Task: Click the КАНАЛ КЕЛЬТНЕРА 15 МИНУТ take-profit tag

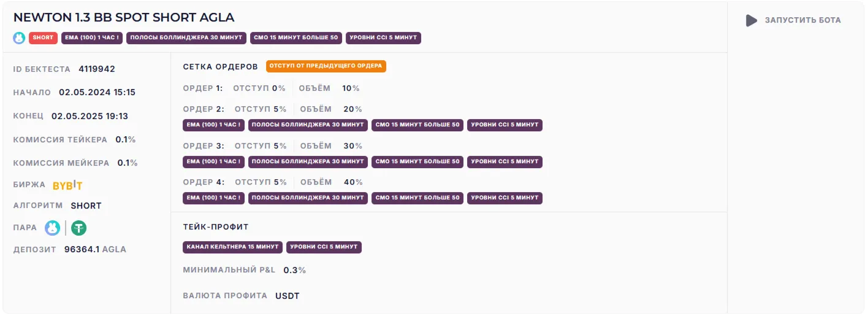Action: point(232,247)
